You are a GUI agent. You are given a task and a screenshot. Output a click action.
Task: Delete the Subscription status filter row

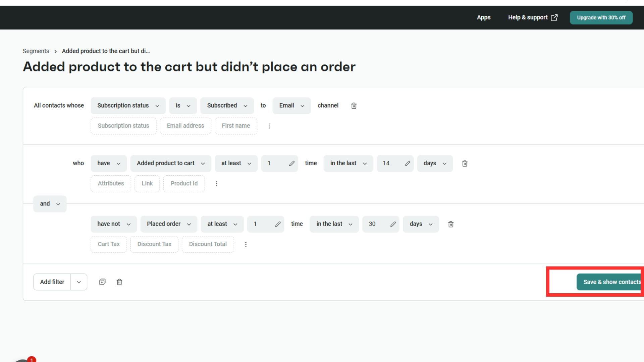click(x=354, y=106)
